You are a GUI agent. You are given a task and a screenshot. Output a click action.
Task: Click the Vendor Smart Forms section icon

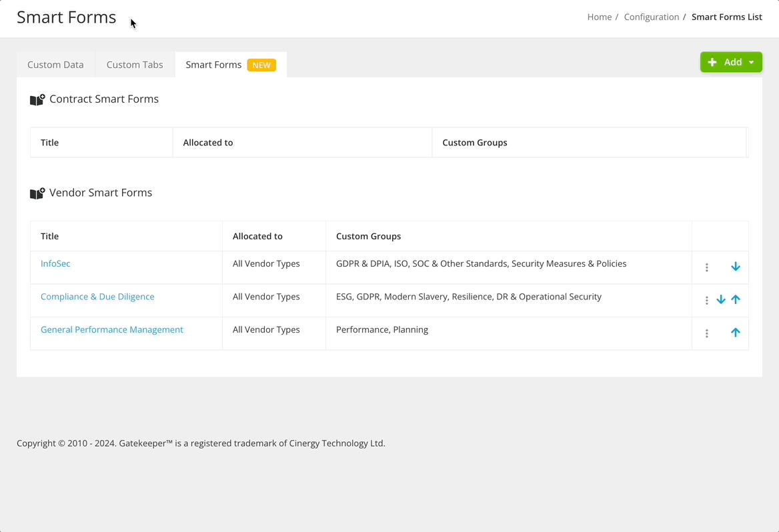(x=37, y=193)
